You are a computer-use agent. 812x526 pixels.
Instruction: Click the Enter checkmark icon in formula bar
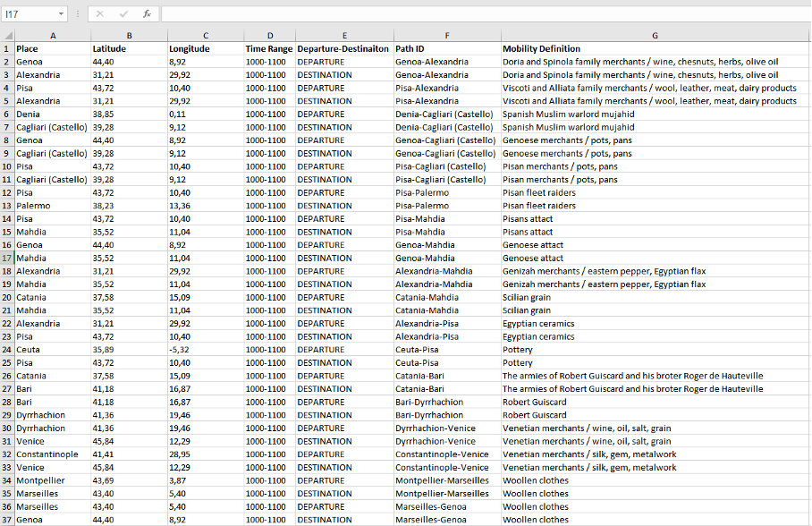point(123,14)
